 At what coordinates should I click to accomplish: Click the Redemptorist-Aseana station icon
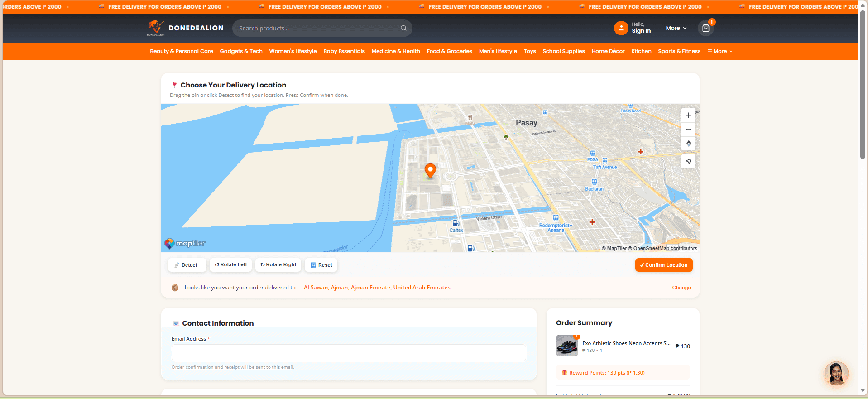(x=556, y=218)
